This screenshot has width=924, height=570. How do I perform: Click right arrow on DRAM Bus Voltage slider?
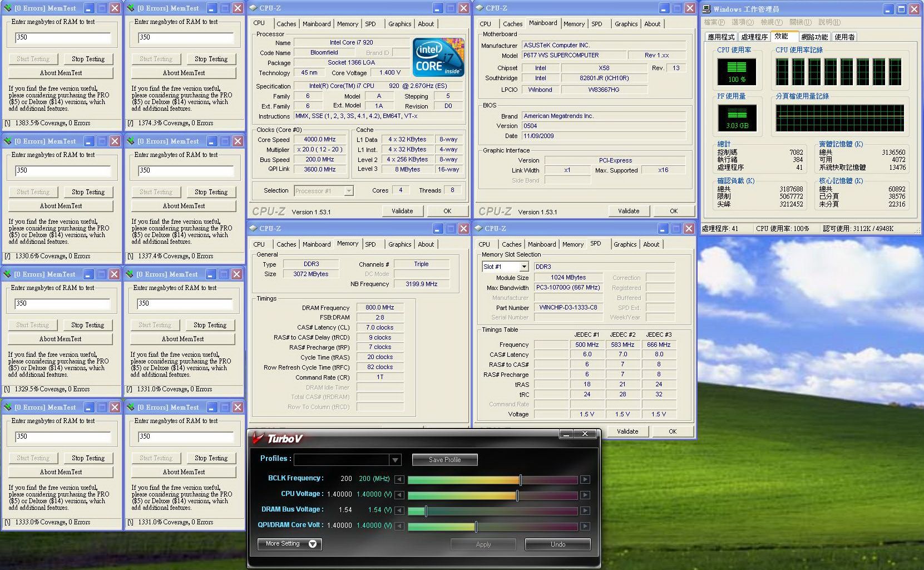(x=585, y=510)
